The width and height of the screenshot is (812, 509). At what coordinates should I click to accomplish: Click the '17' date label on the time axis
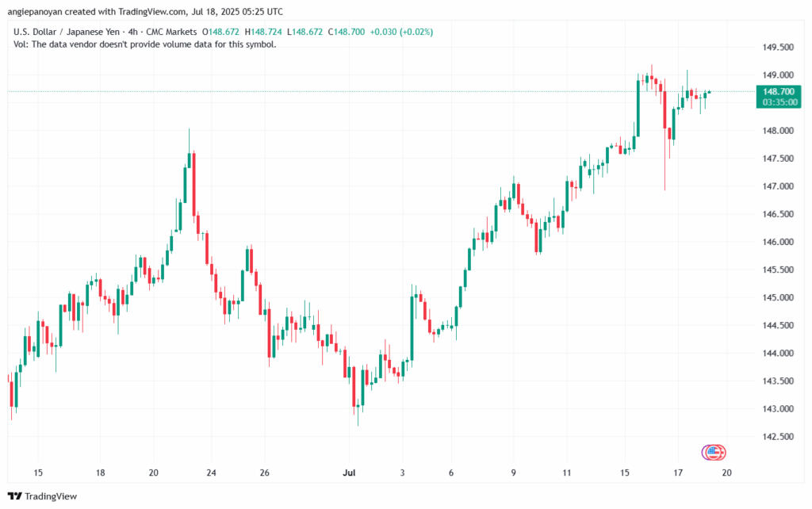pos(679,473)
